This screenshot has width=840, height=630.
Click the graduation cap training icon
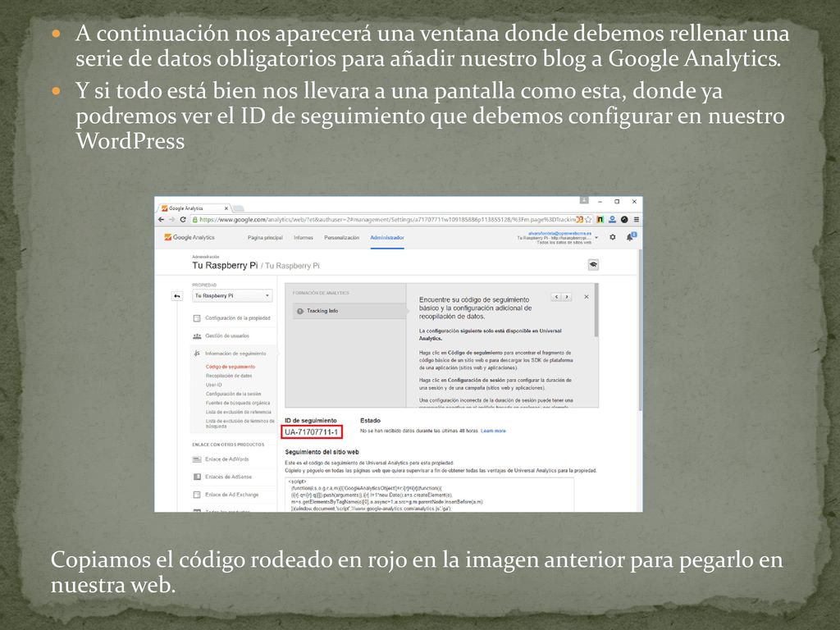[593, 265]
